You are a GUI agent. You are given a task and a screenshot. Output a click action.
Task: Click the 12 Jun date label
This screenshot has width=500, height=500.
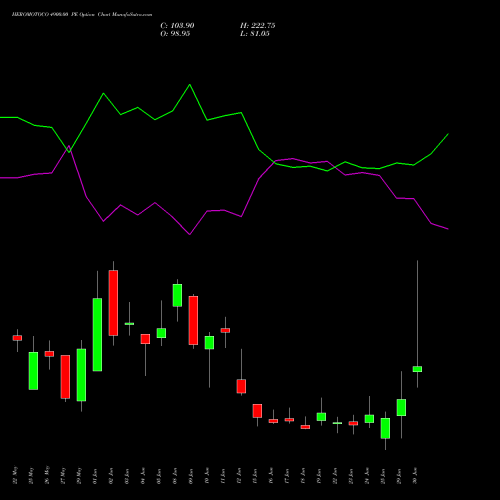pos(240,476)
